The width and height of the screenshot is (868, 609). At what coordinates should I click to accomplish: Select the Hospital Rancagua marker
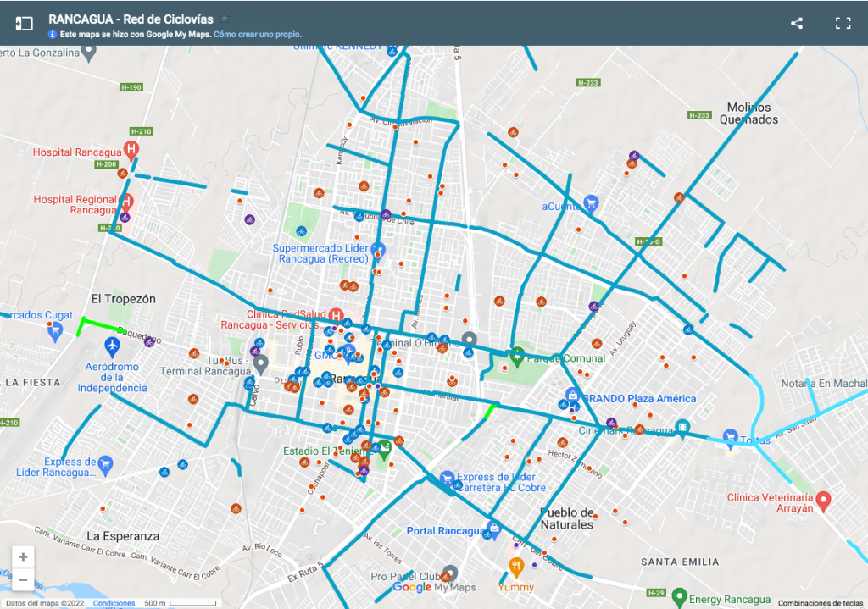pos(131,149)
